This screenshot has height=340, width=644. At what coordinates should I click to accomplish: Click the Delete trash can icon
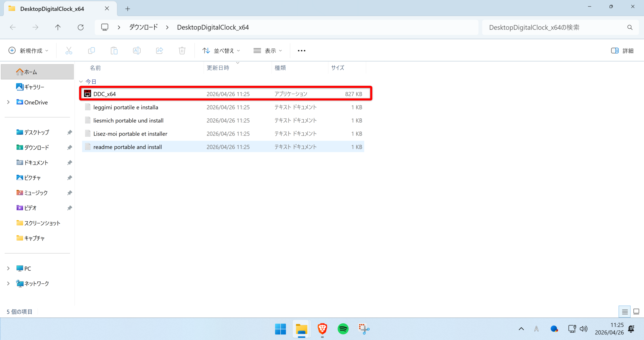(x=182, y=51)
